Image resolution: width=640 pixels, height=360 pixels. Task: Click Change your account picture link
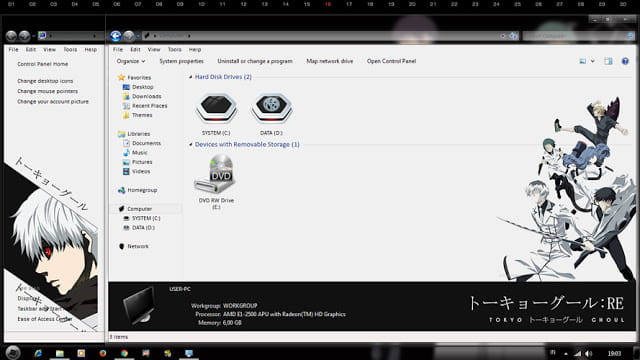click(53, 101)
